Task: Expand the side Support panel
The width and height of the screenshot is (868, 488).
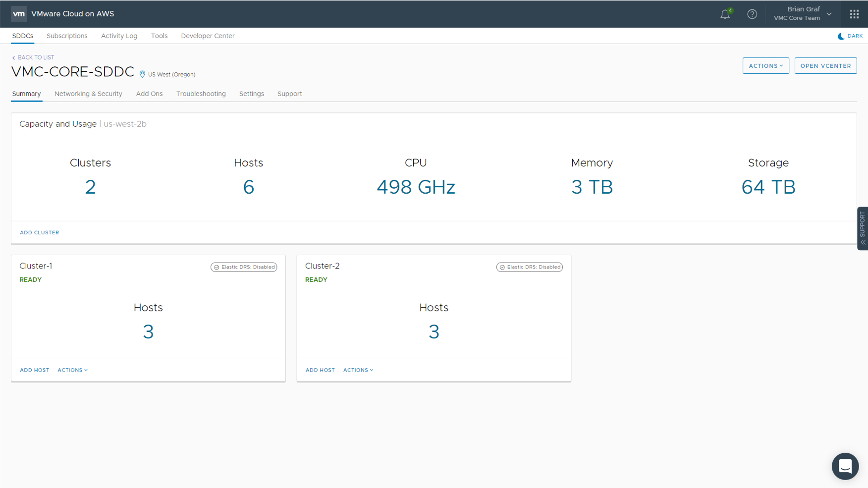Action: [863, 228]
